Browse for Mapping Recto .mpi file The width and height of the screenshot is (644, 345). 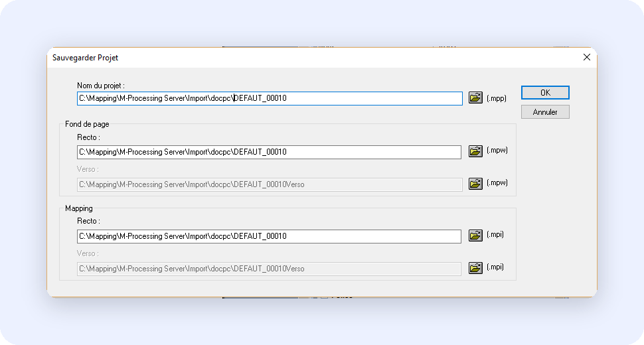[x=475, y=236]
